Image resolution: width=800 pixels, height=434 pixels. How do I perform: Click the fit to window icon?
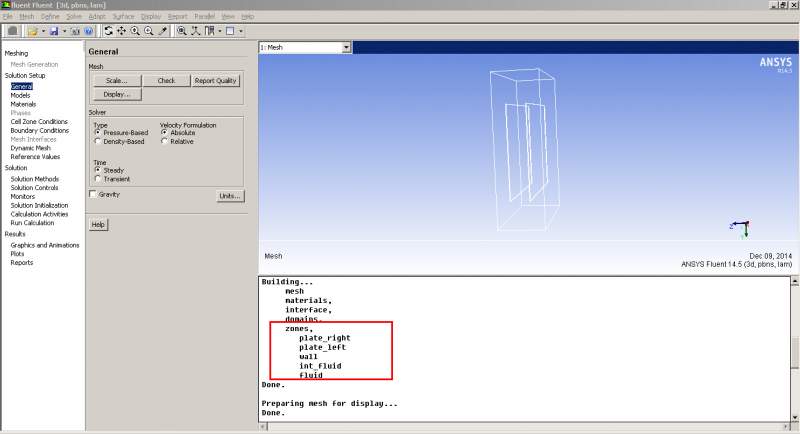point(182,31)
